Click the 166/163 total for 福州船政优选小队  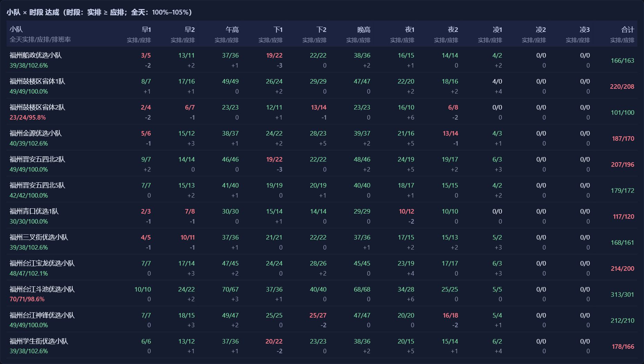click(x=623, y=61)
